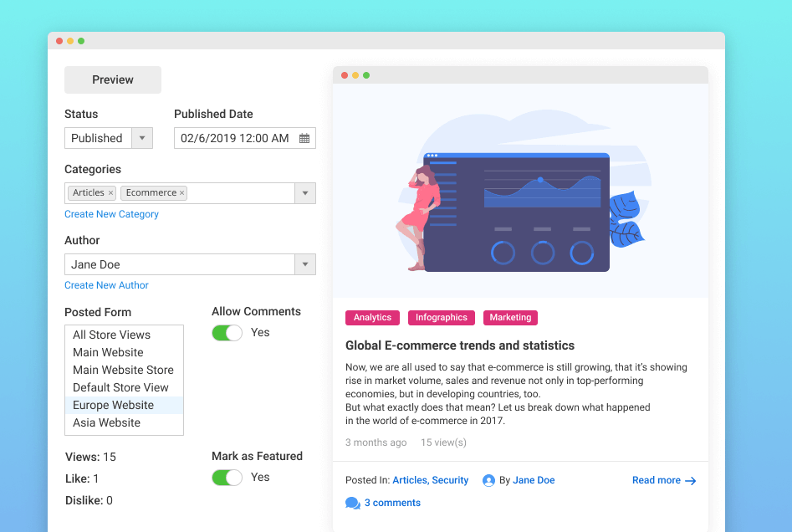Open the Read more link
792x532 pixels.
pyautogui.click(x=664, y=480)
